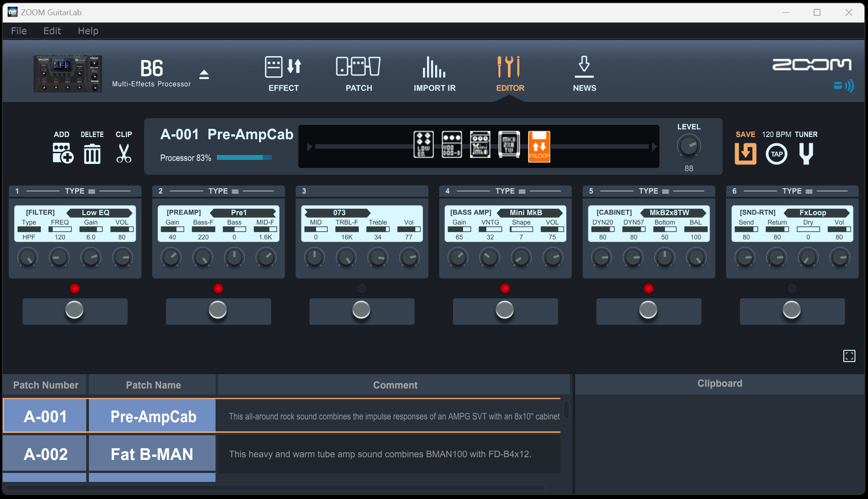
Task: Open TYPE menu for slot 4
Action: [x=511, y=191]
